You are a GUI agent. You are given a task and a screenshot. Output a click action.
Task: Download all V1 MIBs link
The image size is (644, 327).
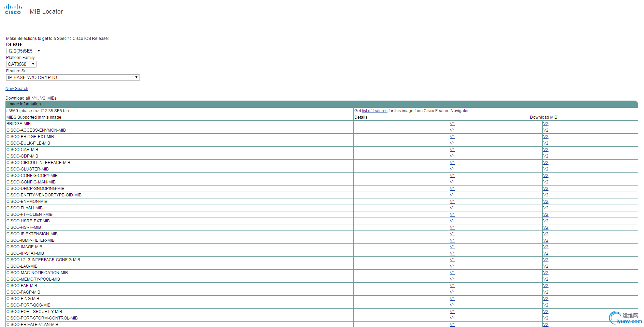tap(34, 98)
